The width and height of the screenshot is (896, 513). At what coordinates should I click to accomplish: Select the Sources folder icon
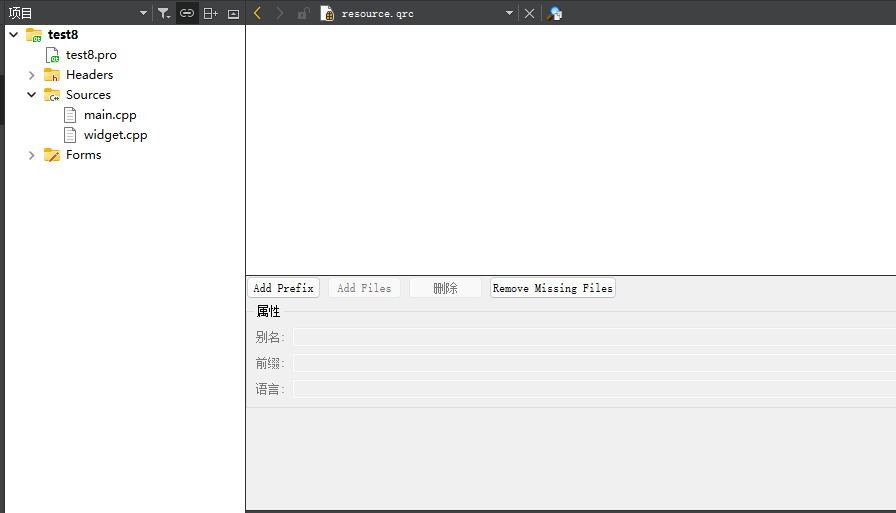tap(52, 95)
